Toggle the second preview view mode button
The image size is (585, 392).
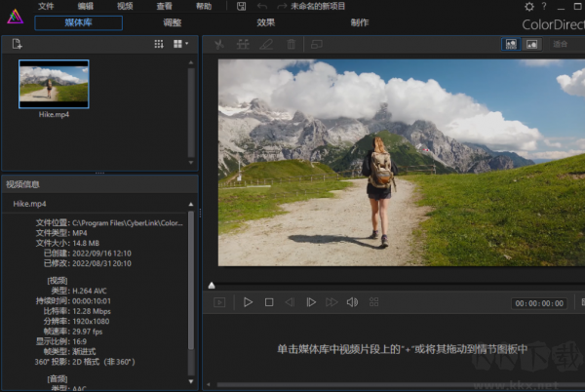(x=531, y=44)
